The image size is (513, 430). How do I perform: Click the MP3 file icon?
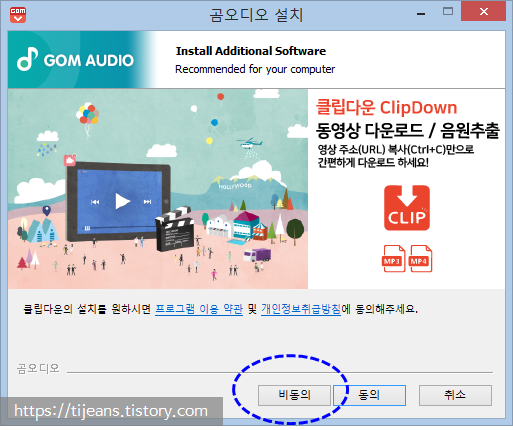coord(393,259)
